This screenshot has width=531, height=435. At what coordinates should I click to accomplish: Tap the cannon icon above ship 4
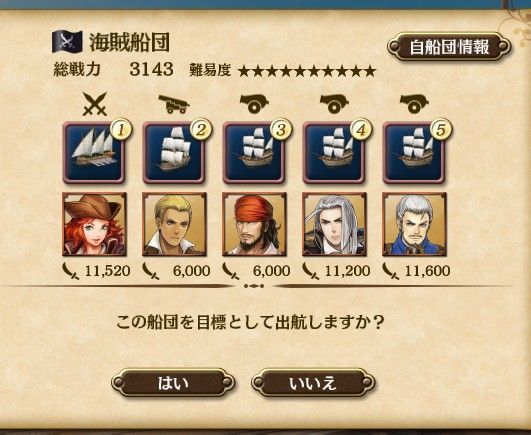pyautogui.click(x=334, y=103)
